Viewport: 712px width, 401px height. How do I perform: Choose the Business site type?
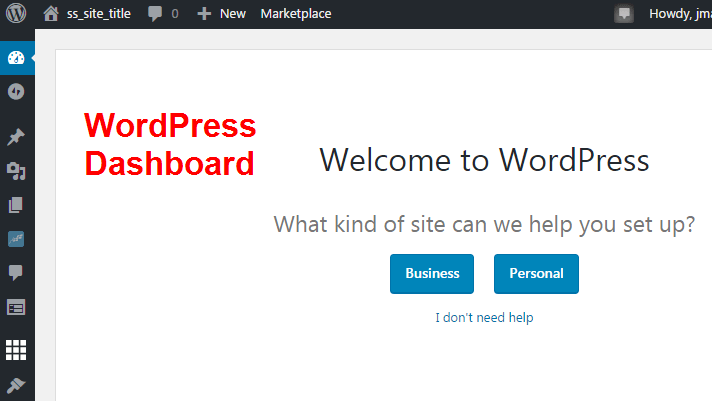(x=432, y=274)
